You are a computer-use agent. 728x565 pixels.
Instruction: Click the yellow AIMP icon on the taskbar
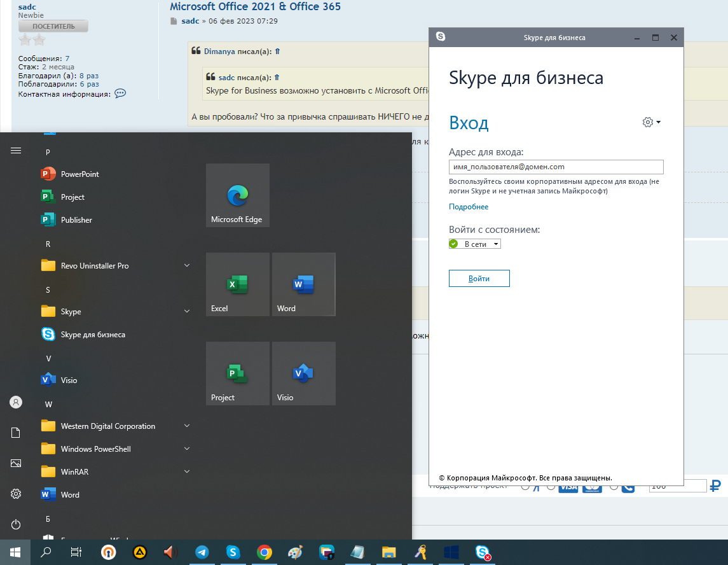click(140, 552)
